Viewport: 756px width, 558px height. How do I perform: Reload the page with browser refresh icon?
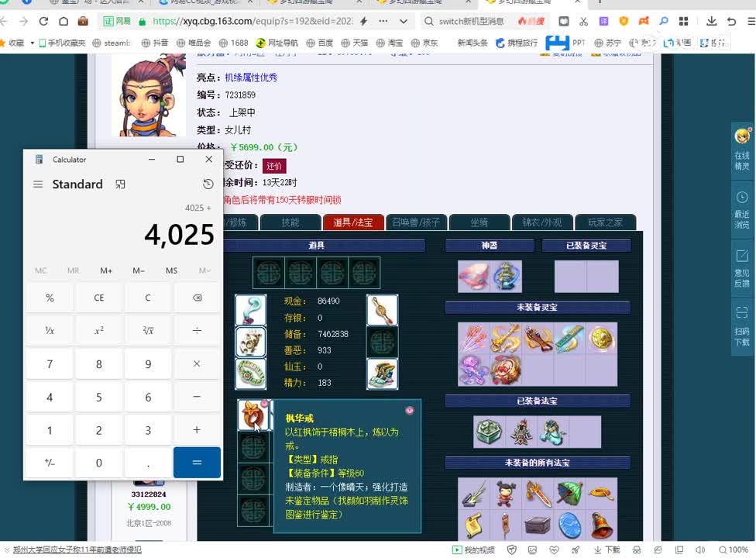[43, 21]
